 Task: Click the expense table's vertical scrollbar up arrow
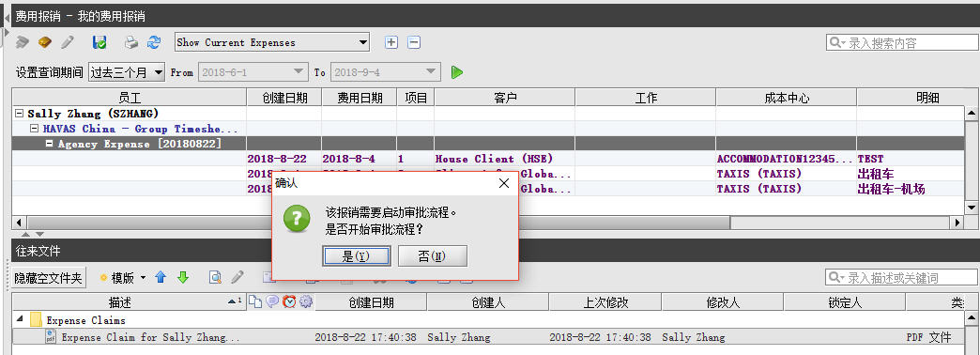click(x=972, y=113)
